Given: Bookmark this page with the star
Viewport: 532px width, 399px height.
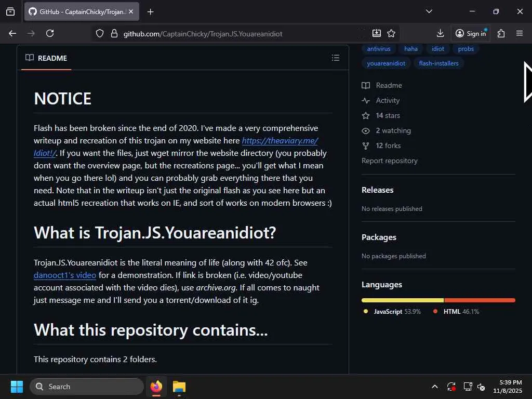Looking at the screenshot, I should click(391, 33).
